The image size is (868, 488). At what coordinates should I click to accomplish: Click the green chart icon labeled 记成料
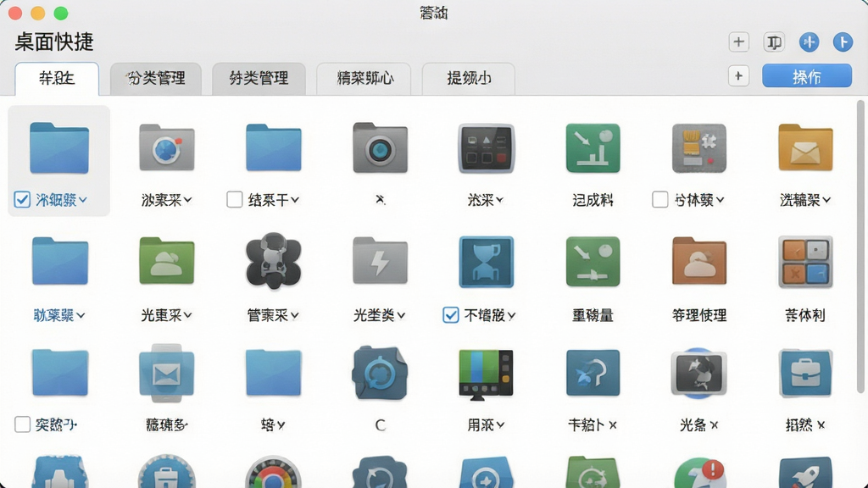(x=593, y=148)
